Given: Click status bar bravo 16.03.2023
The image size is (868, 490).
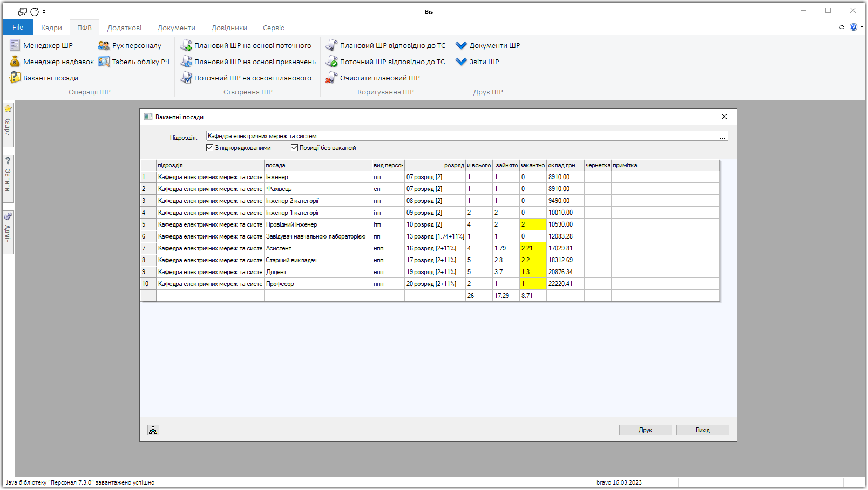Looking at the screenshot, I should click(619, 482).
